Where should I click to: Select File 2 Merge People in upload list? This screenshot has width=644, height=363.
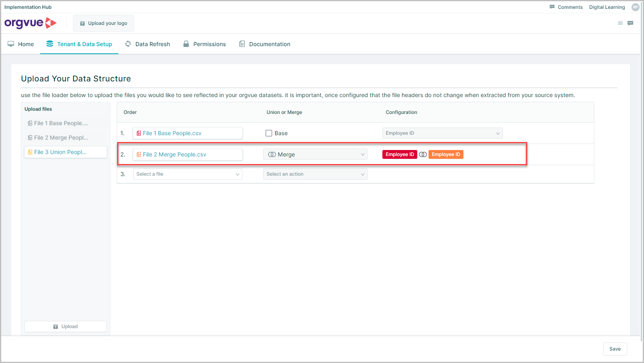(x=66, y=138)
